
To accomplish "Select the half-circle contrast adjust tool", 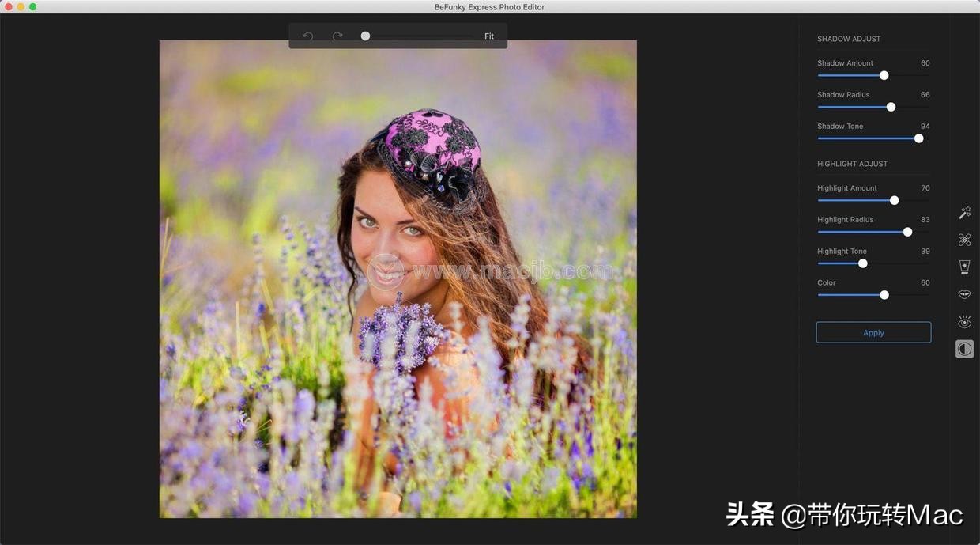I will (964, 349).
